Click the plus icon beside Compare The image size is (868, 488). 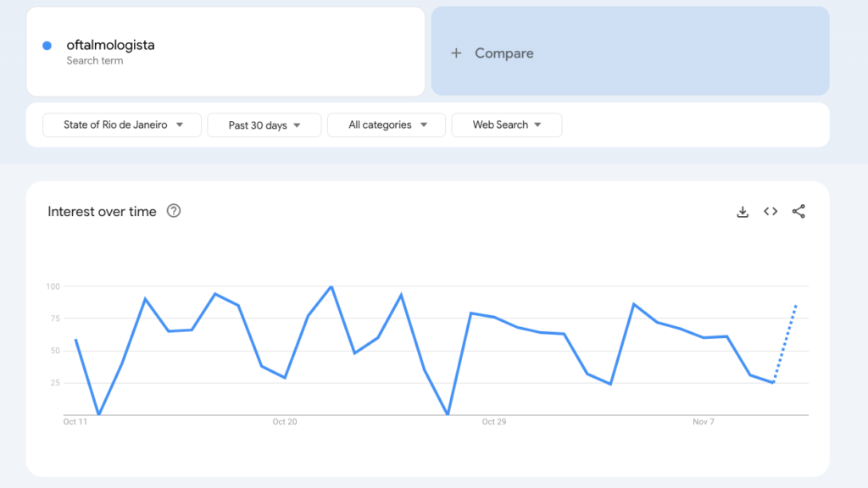coord(456,53)
